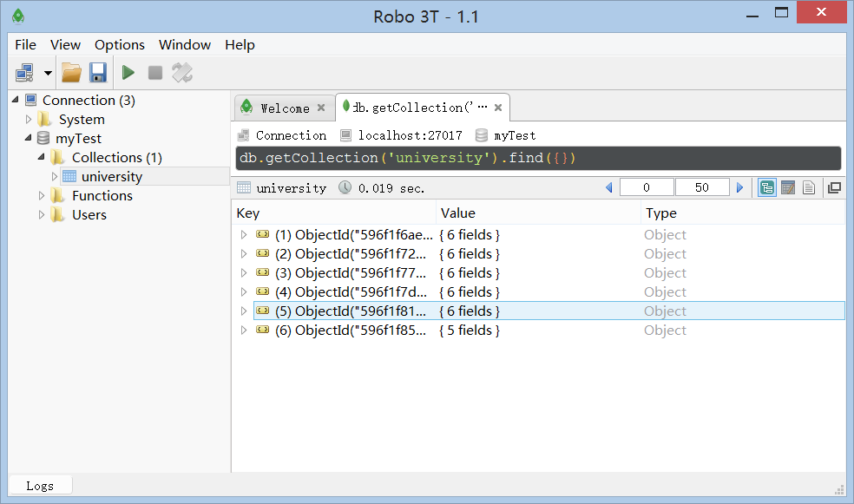The image size is (854, 504).
Task: Go to next page of results arrow
Action: [739, 187]
